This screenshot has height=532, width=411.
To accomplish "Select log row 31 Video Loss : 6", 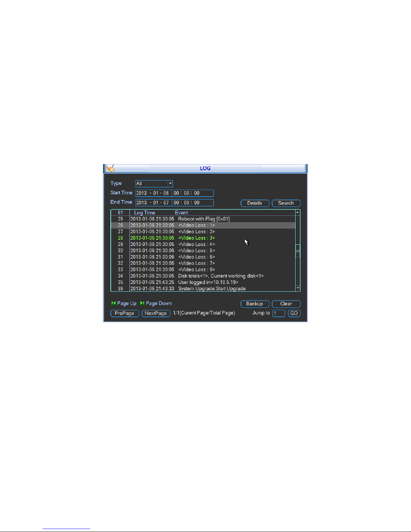I will point(203,257).
